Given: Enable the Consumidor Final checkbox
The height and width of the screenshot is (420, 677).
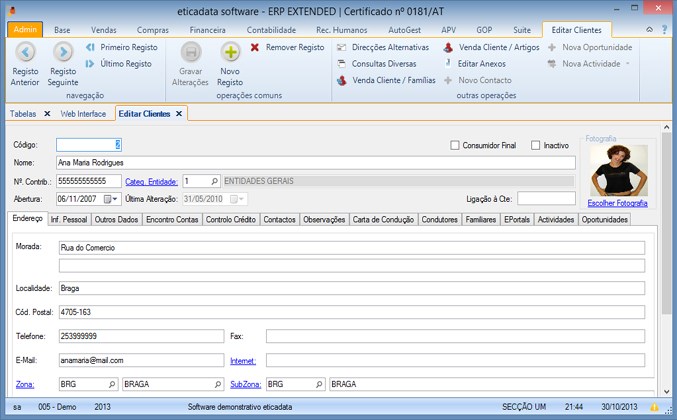Looking at the screenshot, I should 455,146.
